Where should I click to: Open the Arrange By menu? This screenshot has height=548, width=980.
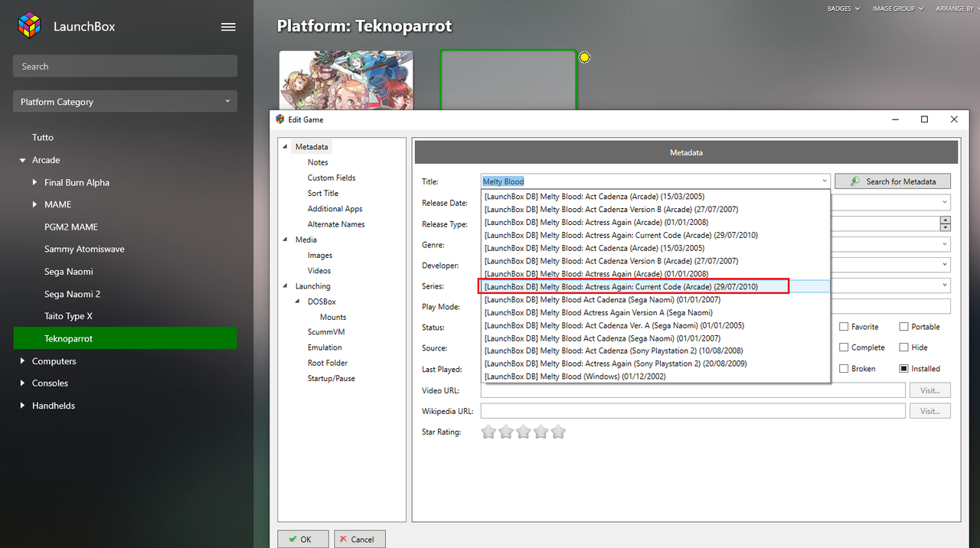[x=958, y=8]
